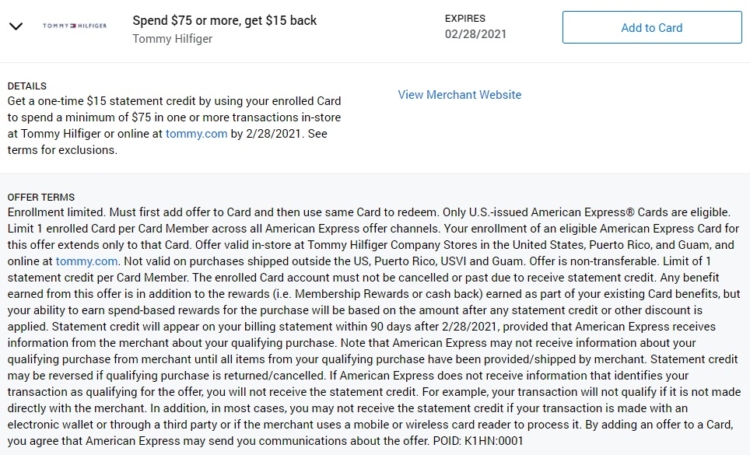Screen dimensions: 750x455
Task: Collapse the Tommy Hilfiger offer chevron
Action: tap(16, 26)
